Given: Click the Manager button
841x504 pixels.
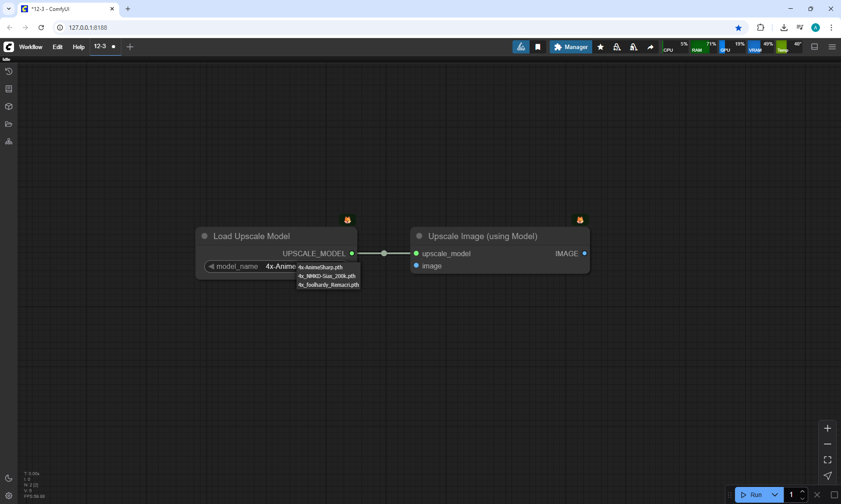Looking at the screenshot, I should tap(571, 47).
